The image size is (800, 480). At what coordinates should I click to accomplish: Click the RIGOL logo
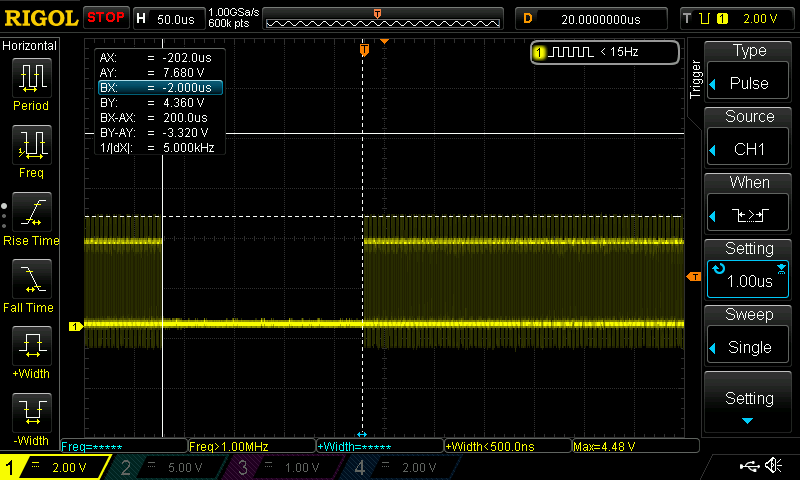[x=41, y=18]
